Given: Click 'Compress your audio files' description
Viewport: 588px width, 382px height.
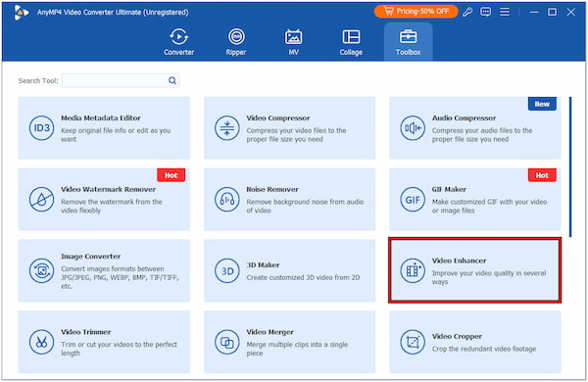Looking at the screenshot, I should pos(482,134).
